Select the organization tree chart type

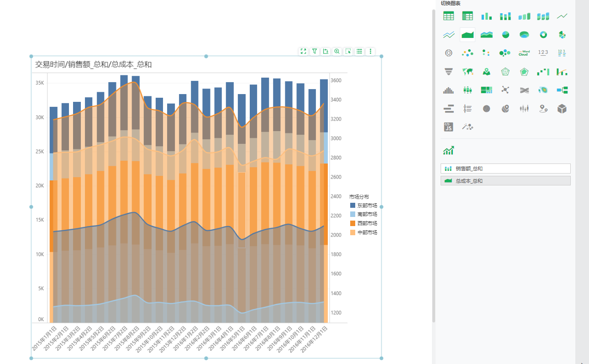click(562, 90)
